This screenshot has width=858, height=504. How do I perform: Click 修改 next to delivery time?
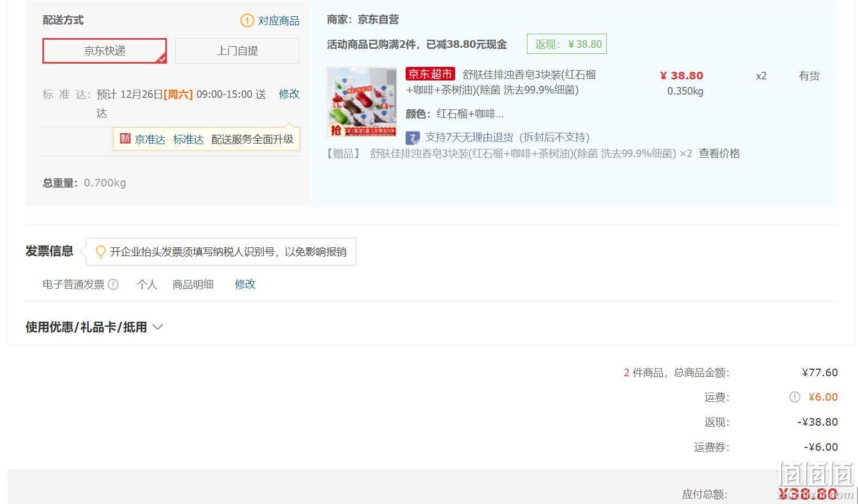point(289,94)
